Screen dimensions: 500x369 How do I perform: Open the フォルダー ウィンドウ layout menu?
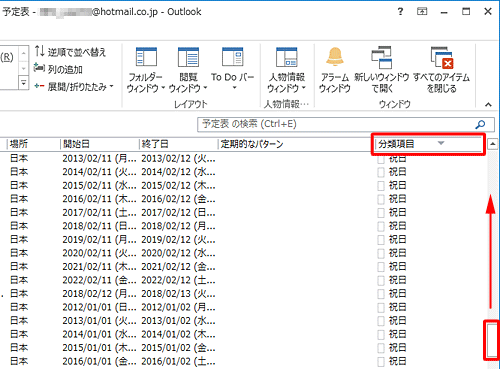146,70
